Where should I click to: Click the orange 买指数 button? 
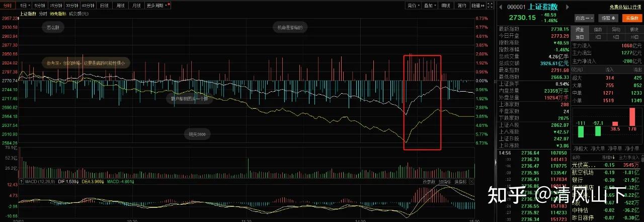tap(631, 18)
